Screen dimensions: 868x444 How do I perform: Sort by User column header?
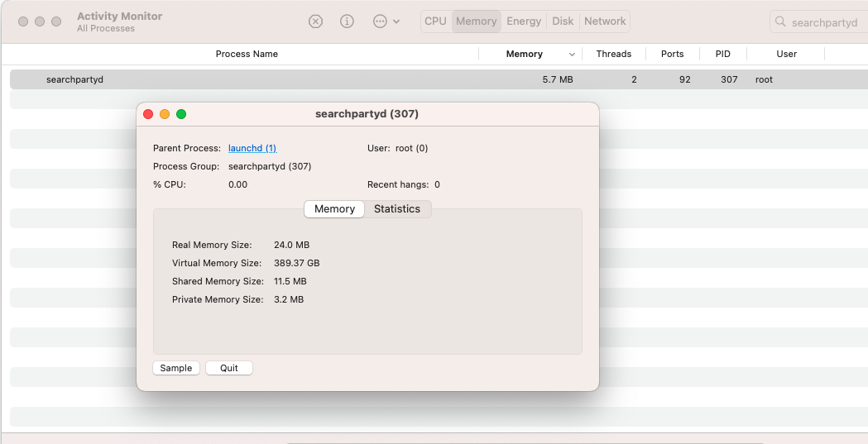click(x=787, y=54)
